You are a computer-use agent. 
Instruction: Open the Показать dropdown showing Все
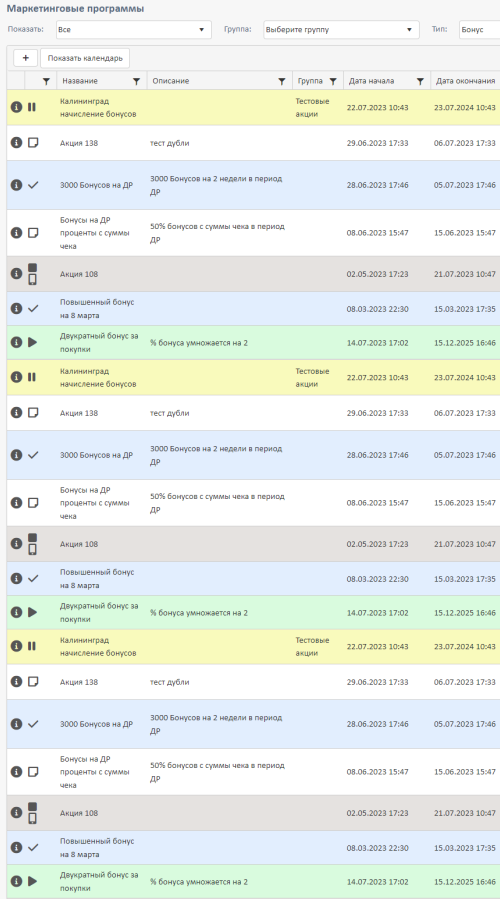tap(134, 29)
